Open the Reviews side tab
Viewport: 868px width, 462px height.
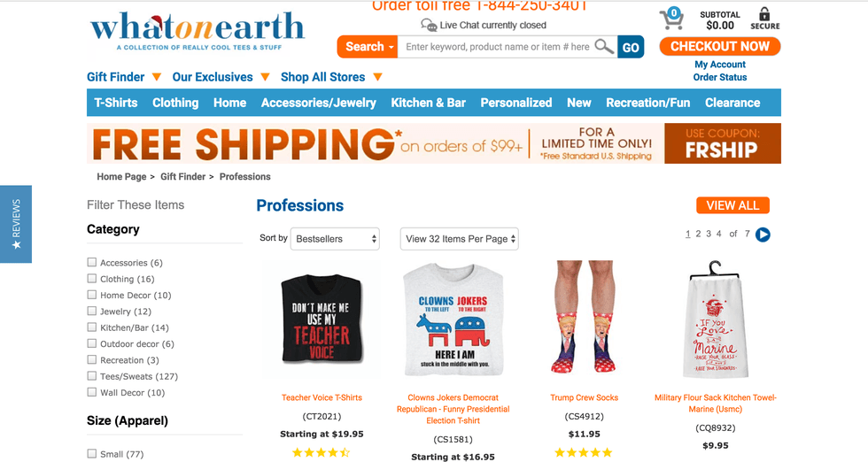[16, 224]
